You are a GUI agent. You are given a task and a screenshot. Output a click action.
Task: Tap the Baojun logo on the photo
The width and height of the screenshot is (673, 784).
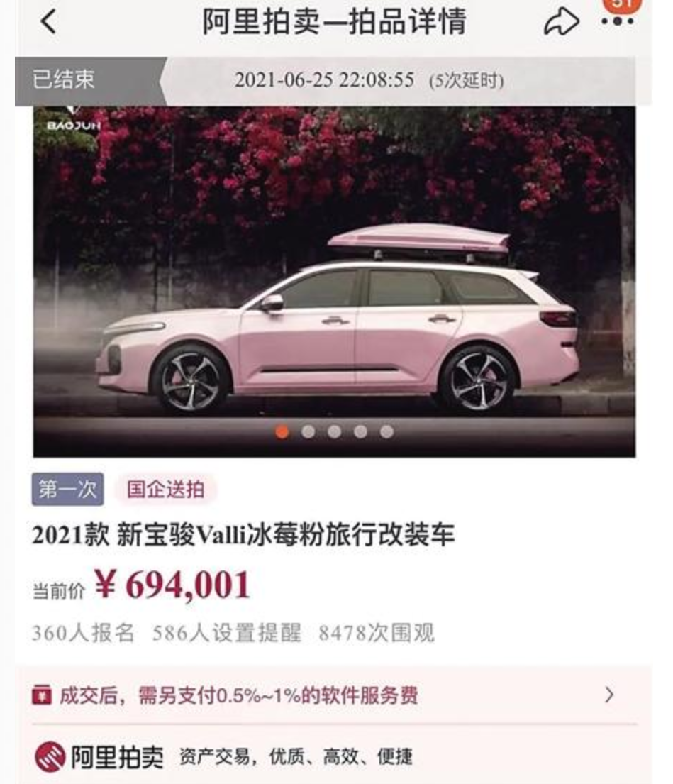(74, 119)
